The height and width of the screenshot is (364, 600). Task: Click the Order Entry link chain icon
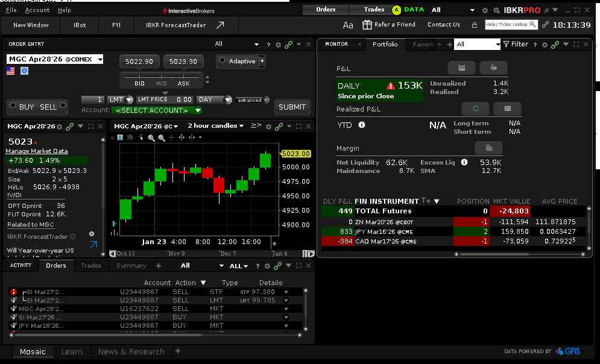pyautogui.click(x=288, y=45)
